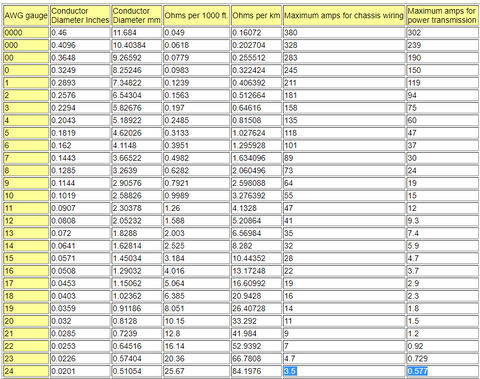Click the 0.7239 mm cell

coord(137,334)
